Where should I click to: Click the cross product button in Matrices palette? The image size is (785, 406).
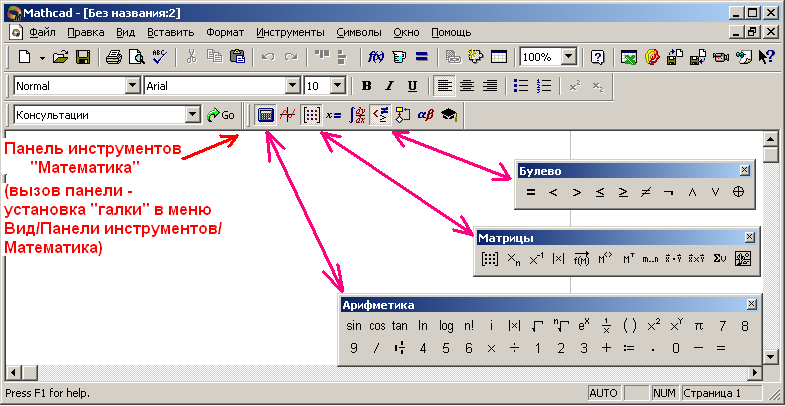696,259
